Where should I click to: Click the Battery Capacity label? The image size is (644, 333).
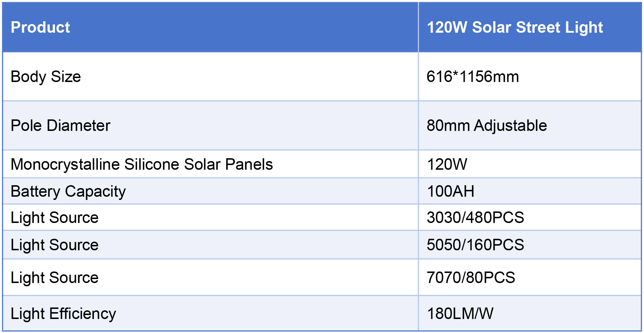pyautogui.click(x=68, y=191)
